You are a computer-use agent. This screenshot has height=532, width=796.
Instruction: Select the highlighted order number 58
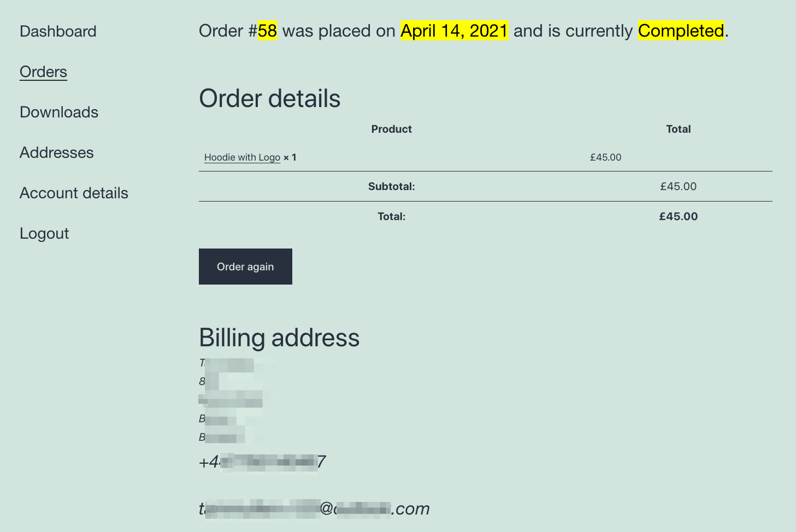268,31
